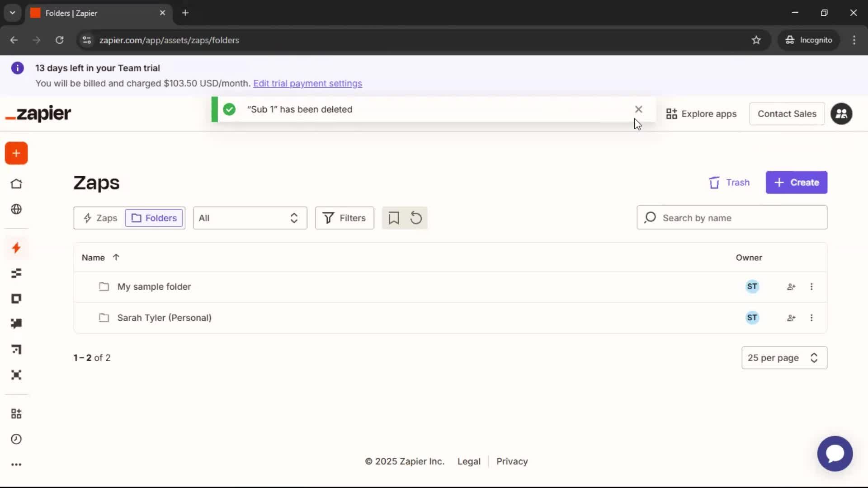
Task: Click the reset filters circular arrow icon
Action: pos(416,218)
